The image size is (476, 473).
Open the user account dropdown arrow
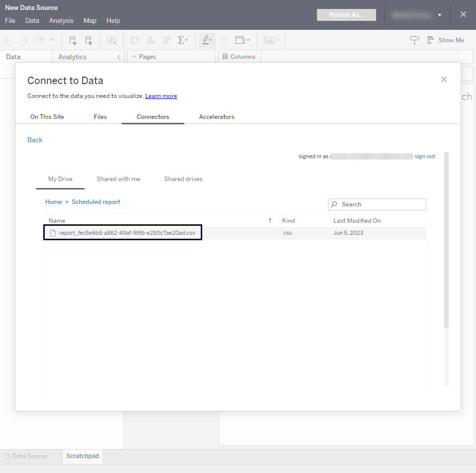pyautogui.click(x=439, y=15)
